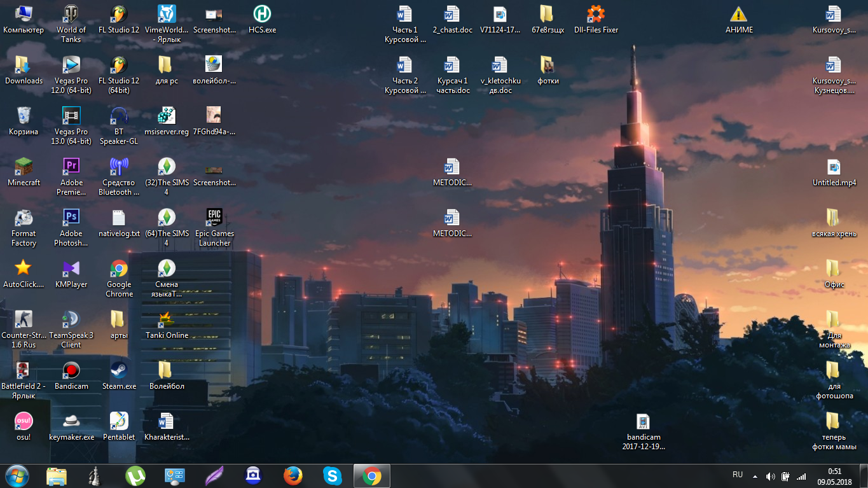Launch Minecraft from the desktop
Image resolution: width=868 pixels, height=488 pixels.
click(24, 172)
